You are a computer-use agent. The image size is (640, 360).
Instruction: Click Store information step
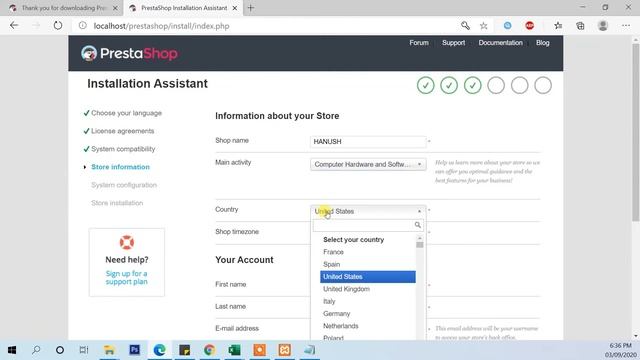pyautogui.click(x=120, y=167)
